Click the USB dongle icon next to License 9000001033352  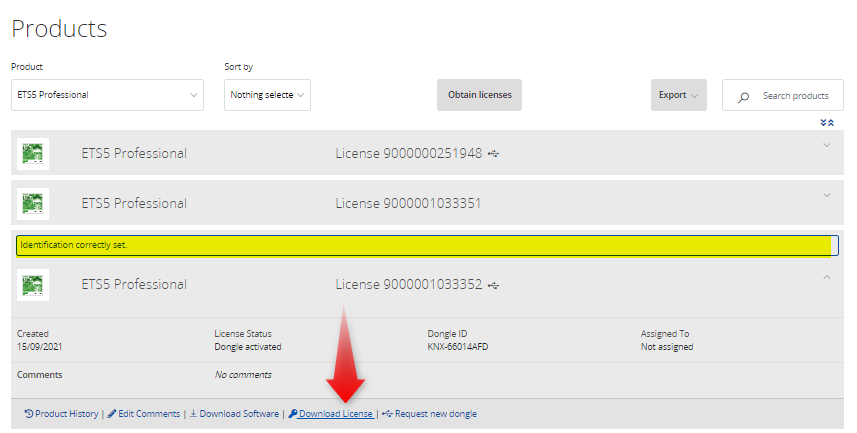click(494, 285)
